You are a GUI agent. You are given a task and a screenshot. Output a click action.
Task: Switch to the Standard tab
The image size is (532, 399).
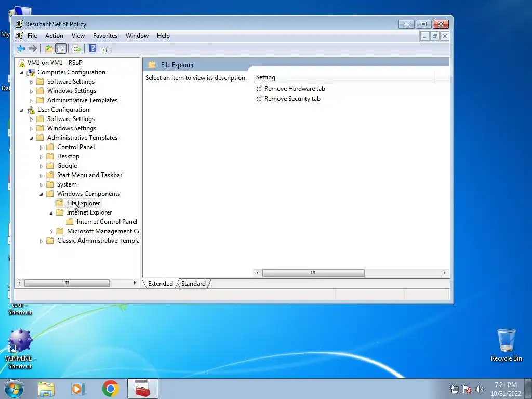tap(193, 284)
